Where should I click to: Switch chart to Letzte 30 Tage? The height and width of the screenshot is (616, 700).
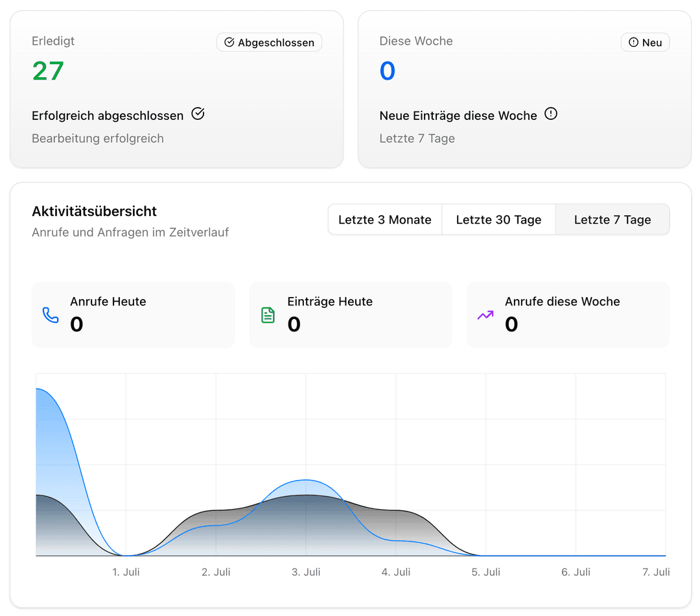click(x=498, y=220)
